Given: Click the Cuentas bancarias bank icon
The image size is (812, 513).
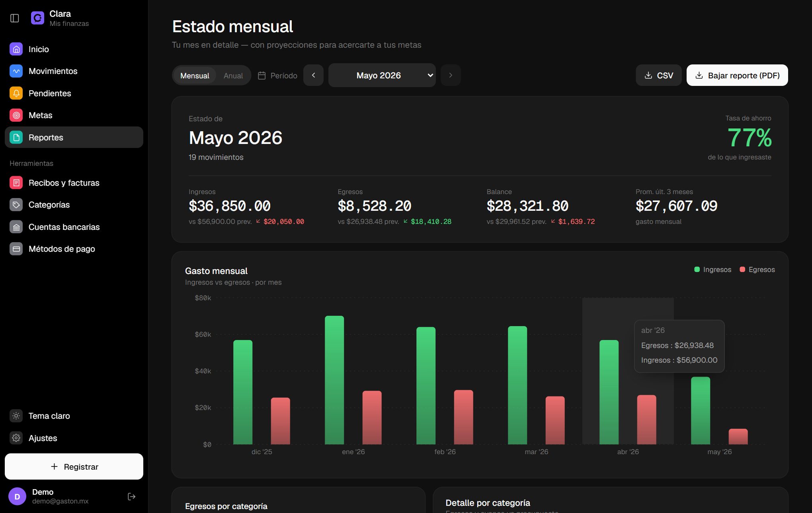Looking at the screenshot, I should point(16,227).
